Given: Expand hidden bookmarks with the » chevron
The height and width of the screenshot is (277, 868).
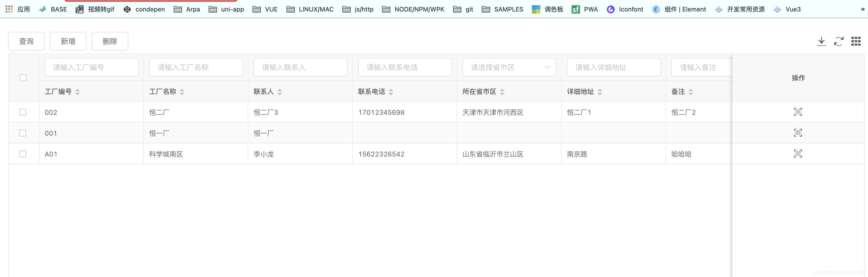Looking at the screenshot, I should tap(863, 9).
